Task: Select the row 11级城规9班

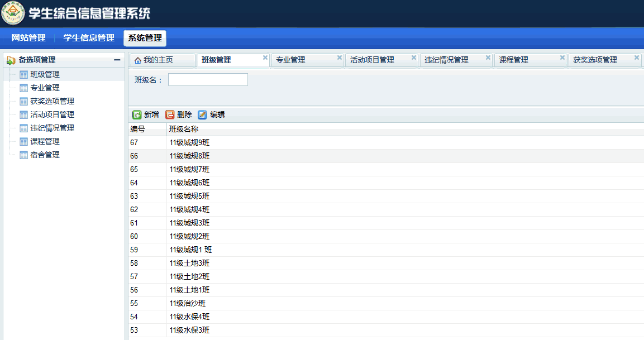Action: (190, 142)
